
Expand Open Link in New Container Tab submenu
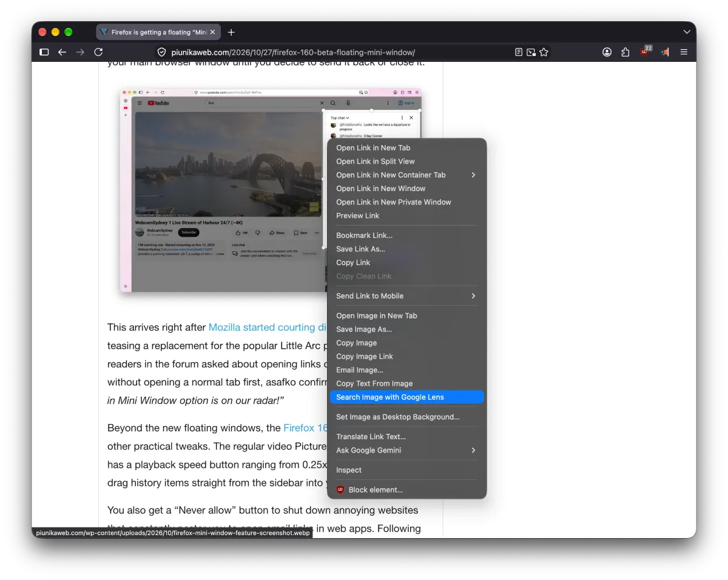click(x=406, y=175)
